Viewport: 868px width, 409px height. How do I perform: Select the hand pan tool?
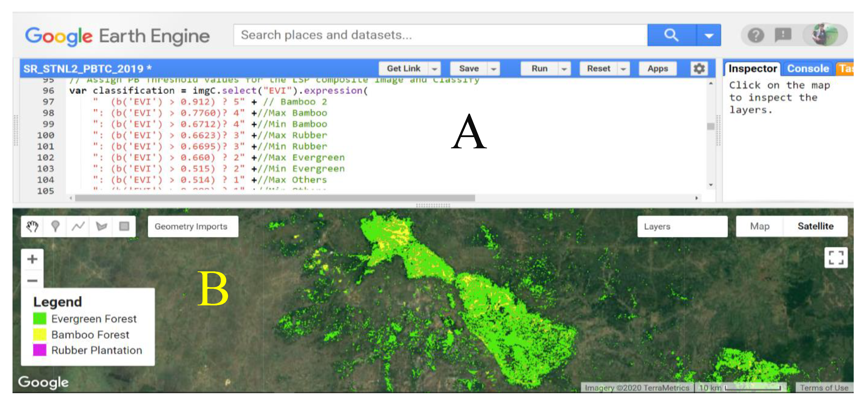pyautogui.click(x=32, y=226)
